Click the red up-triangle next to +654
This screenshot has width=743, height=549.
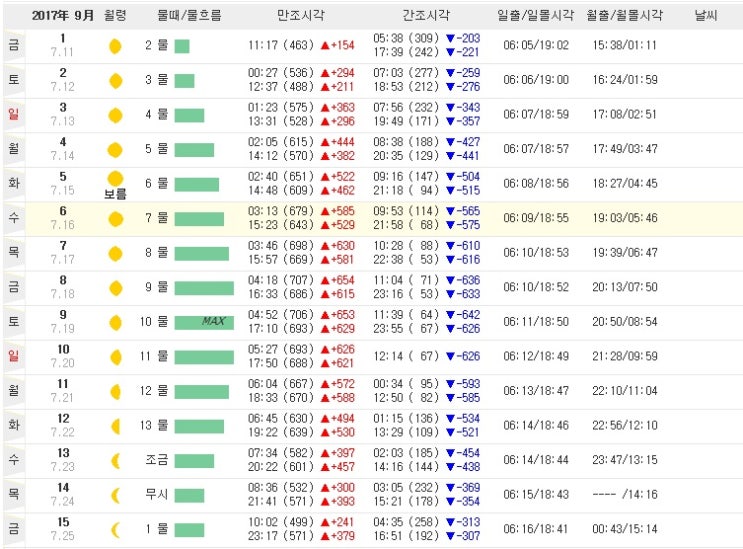tap(325, 281)
